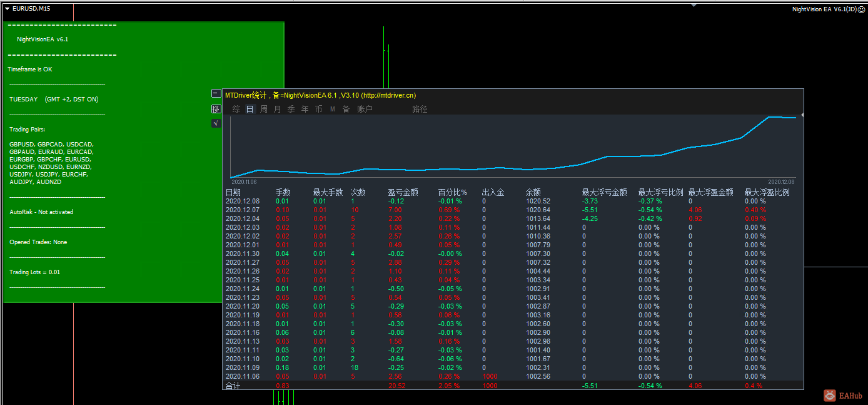868x405 pixels.
Task: Click the 2020.11.06 chart start date label
Action: point(244,182)
